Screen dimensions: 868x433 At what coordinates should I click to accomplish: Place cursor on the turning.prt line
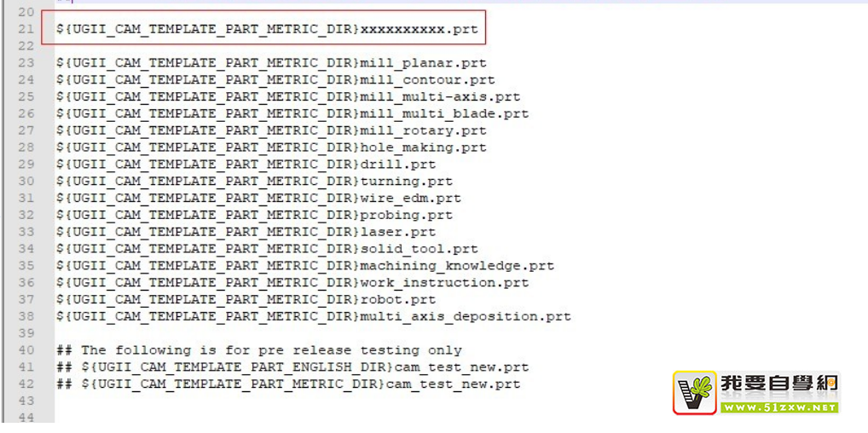click(x=254, y=182)
